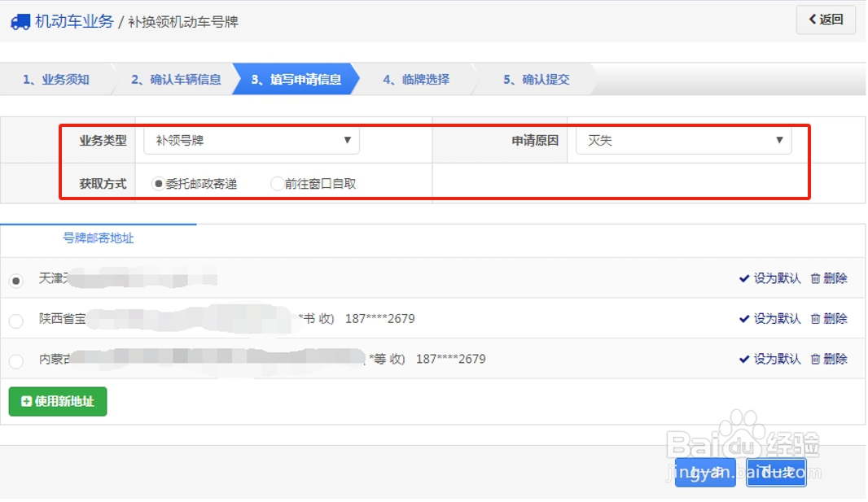Select the 陕西省 address radio button
This screenshot has width=868, height=502.
[16, 321]
